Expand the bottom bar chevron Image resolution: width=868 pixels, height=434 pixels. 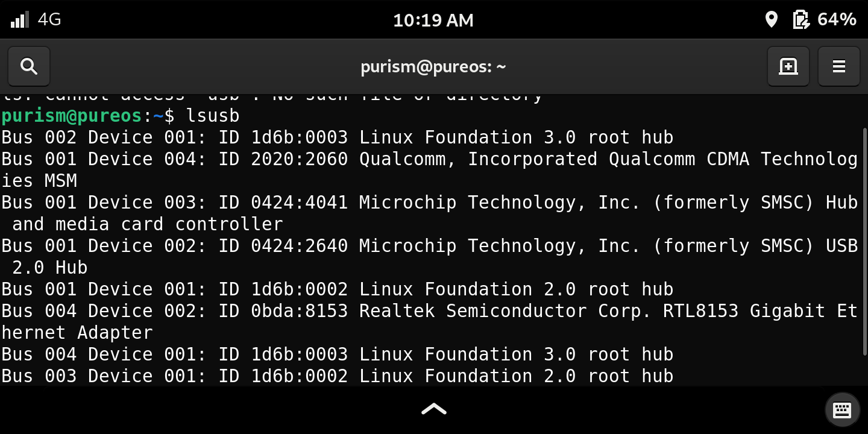coord(434,409)
